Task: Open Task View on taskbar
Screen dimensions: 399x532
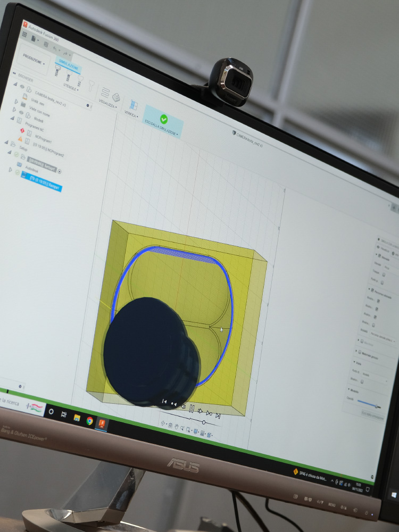Action: (64, 414)
